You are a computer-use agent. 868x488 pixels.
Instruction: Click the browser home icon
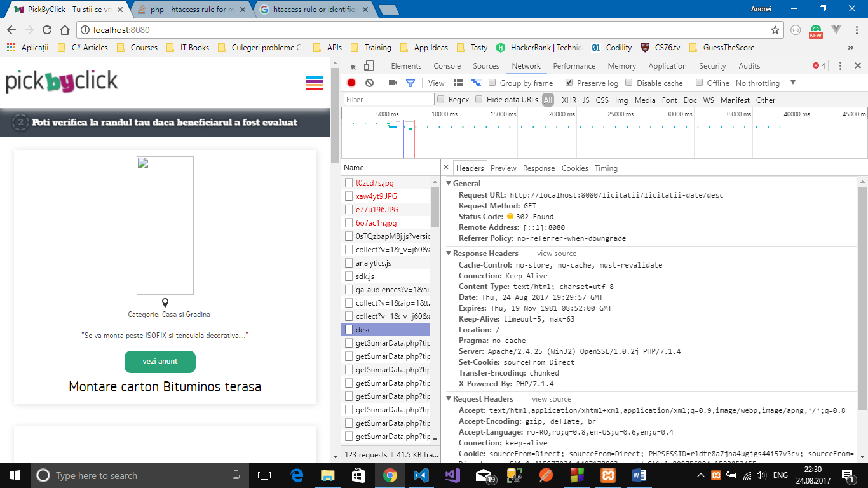pos(64,30)
